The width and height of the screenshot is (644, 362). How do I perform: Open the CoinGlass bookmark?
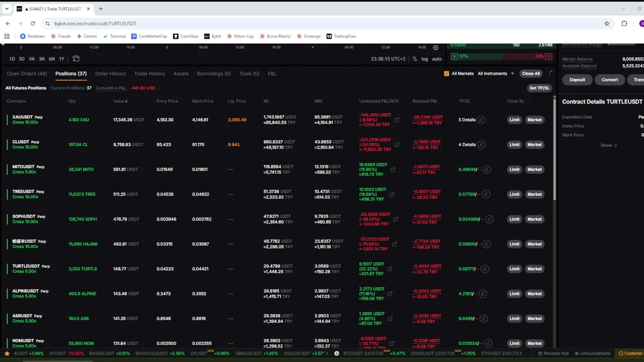tap(186, 36)
